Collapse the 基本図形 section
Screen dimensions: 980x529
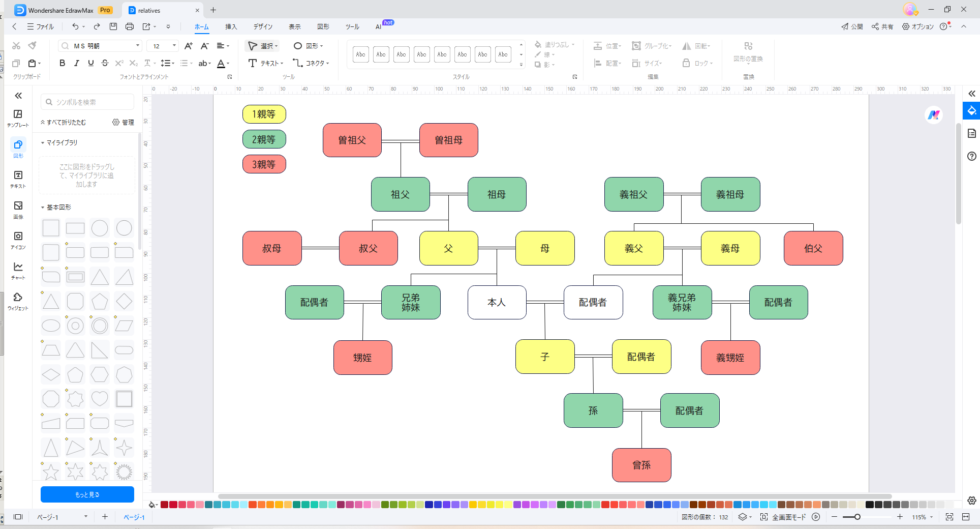click(x=42, y=207)
